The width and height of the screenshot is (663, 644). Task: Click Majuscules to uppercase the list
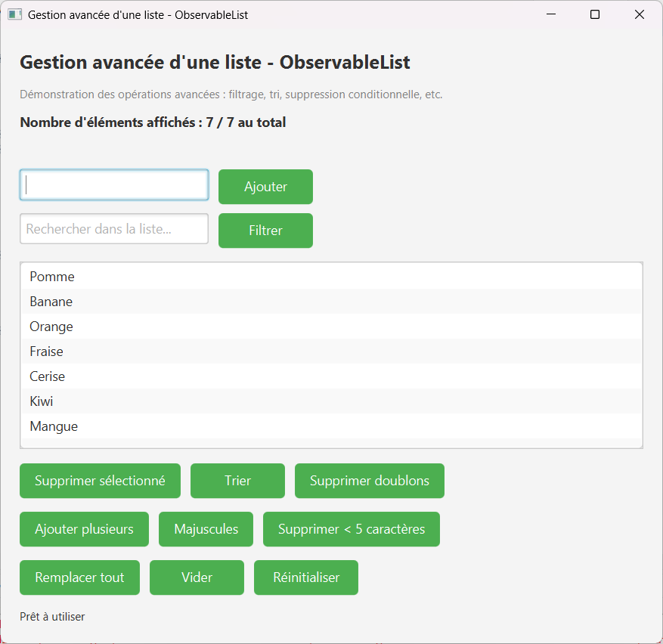pos(206,528)
